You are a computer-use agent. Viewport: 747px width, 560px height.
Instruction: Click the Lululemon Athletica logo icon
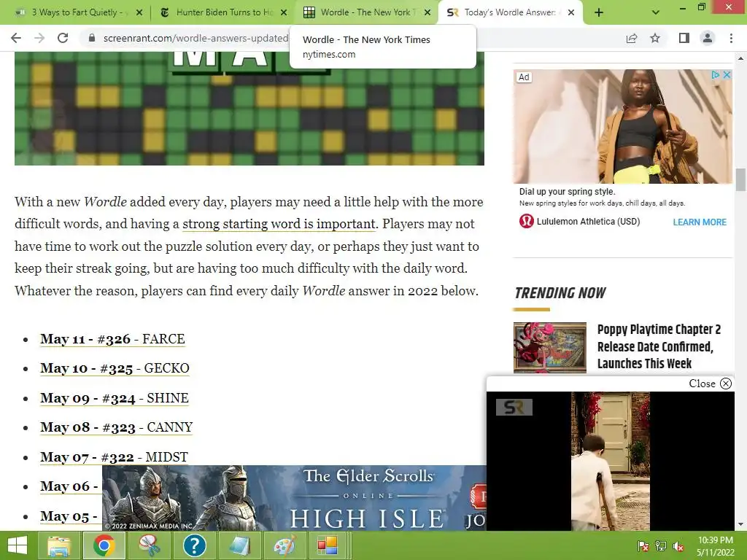coord(527,222)
